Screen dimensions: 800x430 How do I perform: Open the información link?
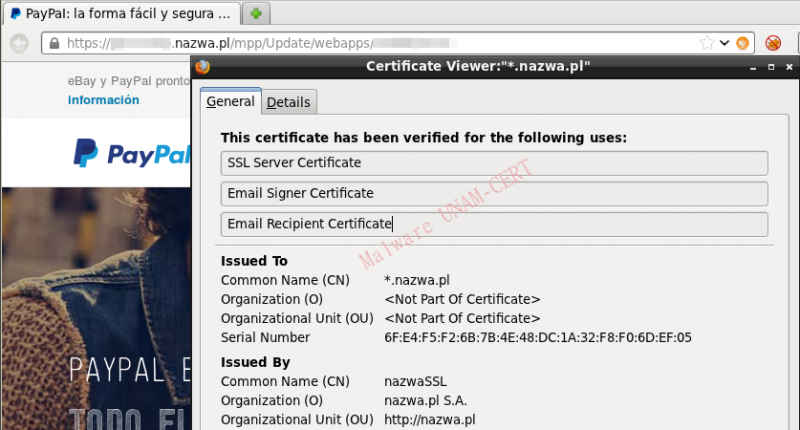point(103,100)
